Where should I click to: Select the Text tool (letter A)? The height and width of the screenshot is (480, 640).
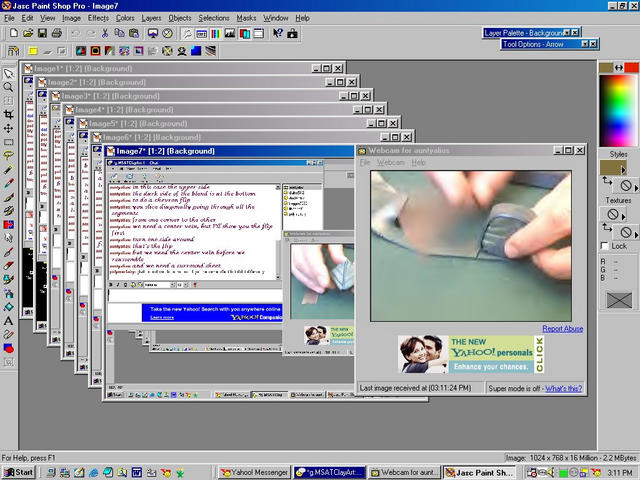(8, 321)
